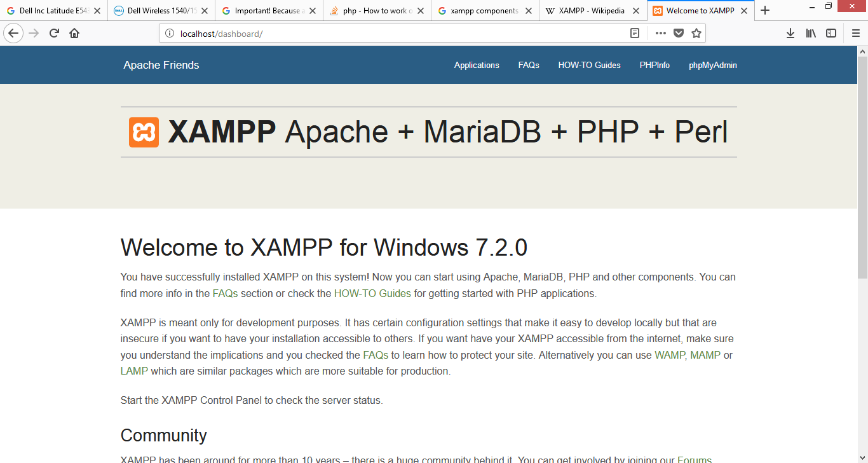
Task: Show site information icon in address bar
Action: tap(170, 33)
